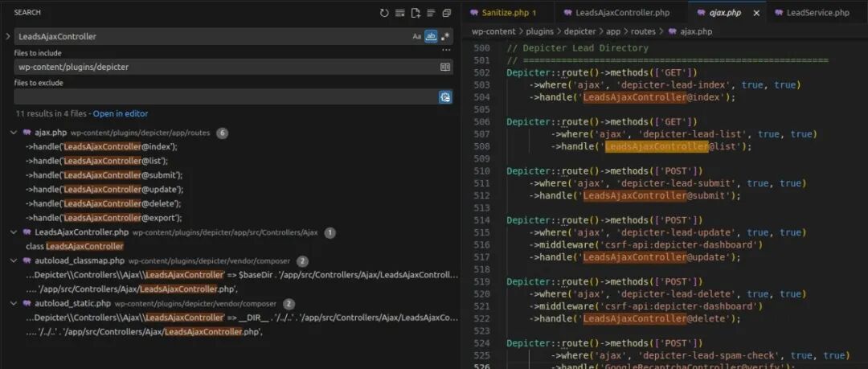Toggle Match Whole Word option
Viewport: 868px width, 369px height.
431,36
